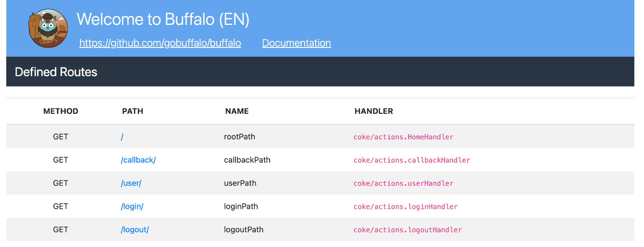Follow the /user/ path link
Image resolution: width=644 pixels, height=247 pixels.
tap(131, 183)
